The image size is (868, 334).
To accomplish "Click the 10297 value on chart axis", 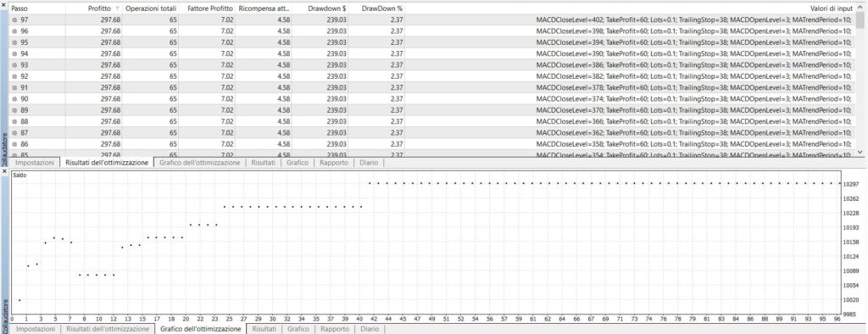I will [851, 184].
